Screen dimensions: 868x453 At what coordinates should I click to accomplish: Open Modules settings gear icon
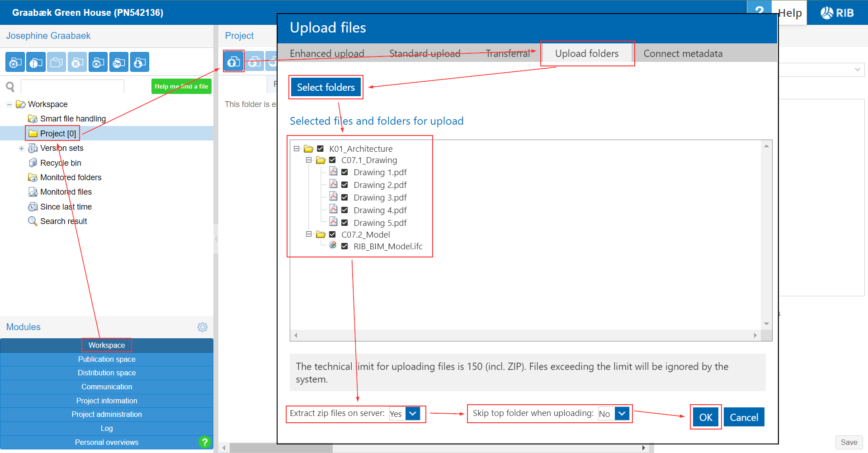click(202, 327)
